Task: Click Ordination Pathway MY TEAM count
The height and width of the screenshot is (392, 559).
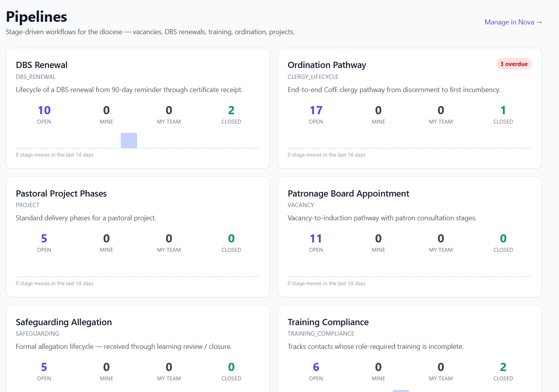Action: [x=441, y=110]
